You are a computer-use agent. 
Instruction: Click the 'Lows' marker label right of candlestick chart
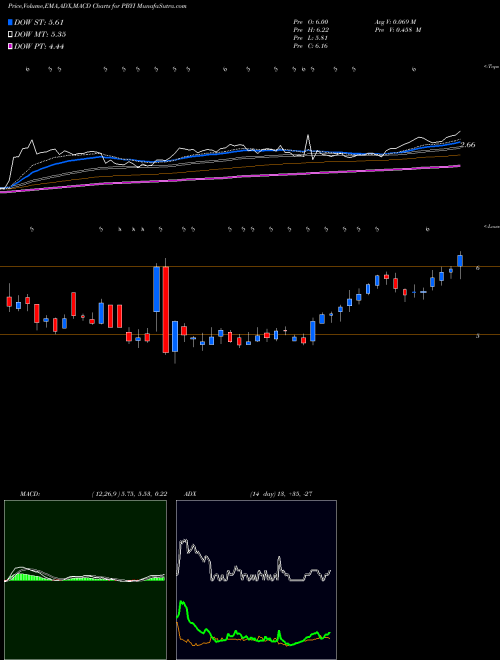point(492,227)
